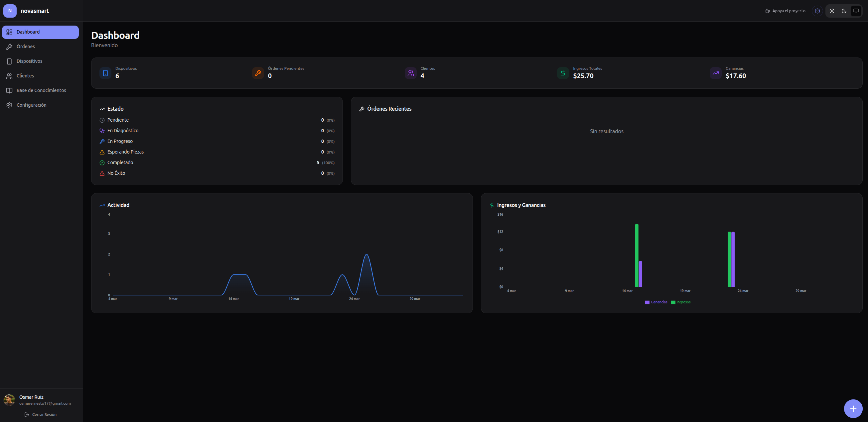Click the novasmart N logo icon
Image resolution: width=868 pixels, height=422 pixels.
(x=10, y=11)
